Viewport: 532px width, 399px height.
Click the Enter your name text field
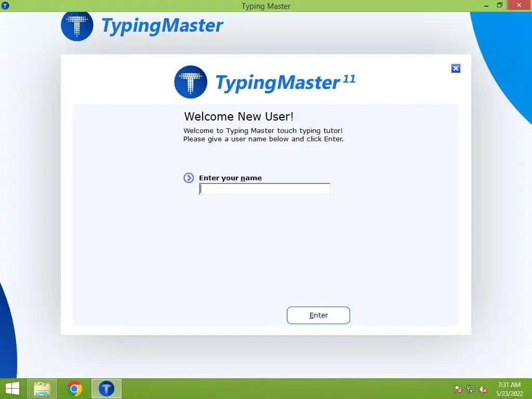click(x=264, y=189)
